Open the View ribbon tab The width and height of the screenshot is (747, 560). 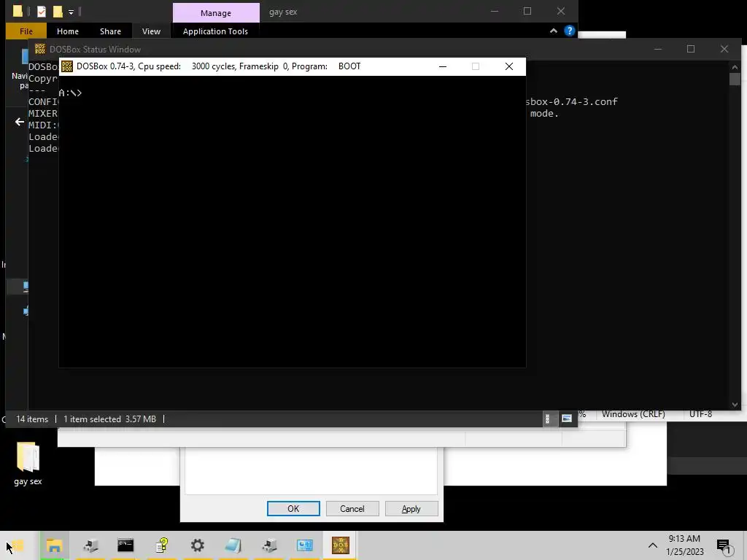[x=151, y=31]
